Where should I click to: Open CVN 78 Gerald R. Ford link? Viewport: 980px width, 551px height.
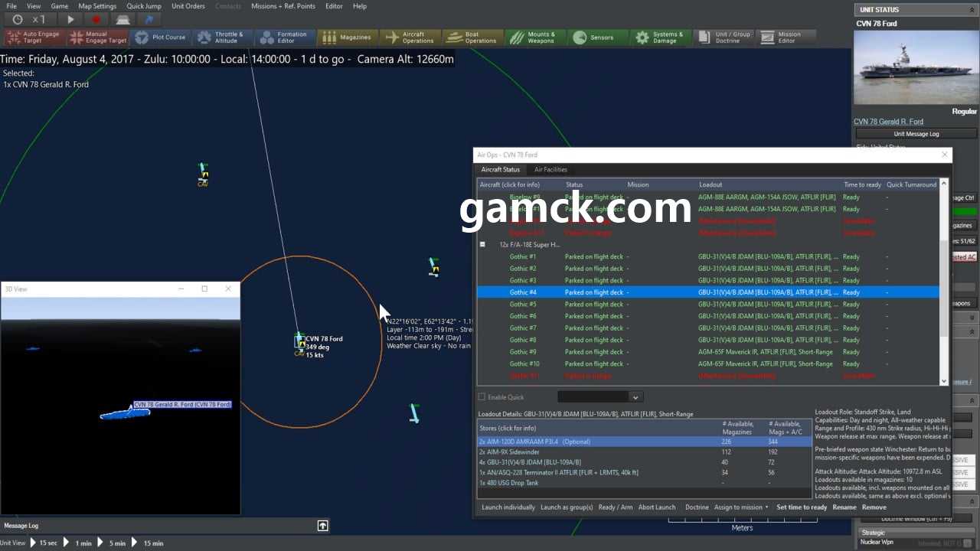coord(888,122)
